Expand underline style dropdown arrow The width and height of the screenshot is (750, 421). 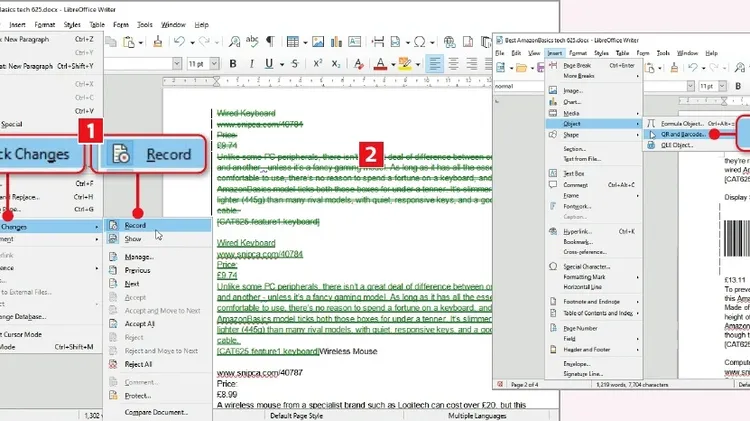pyautogui.click(x=282, y=64)
